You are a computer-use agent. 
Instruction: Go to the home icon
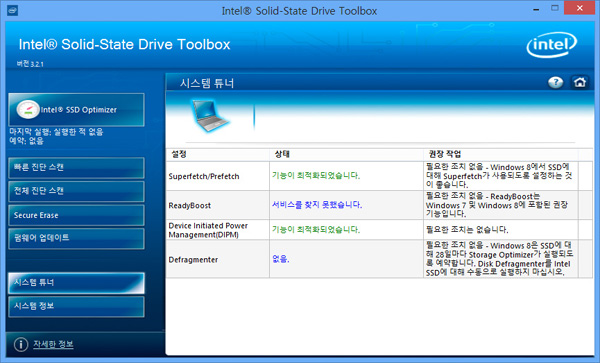tap(579, 82)
